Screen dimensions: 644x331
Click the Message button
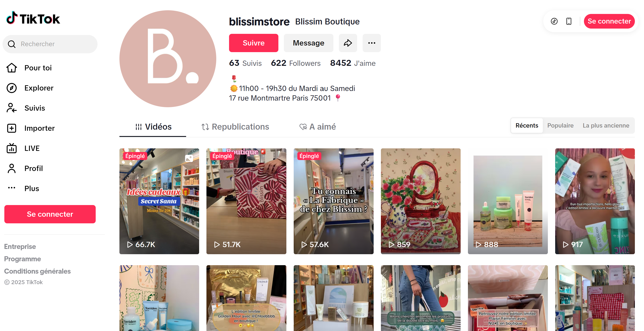(x=308, y=43)
